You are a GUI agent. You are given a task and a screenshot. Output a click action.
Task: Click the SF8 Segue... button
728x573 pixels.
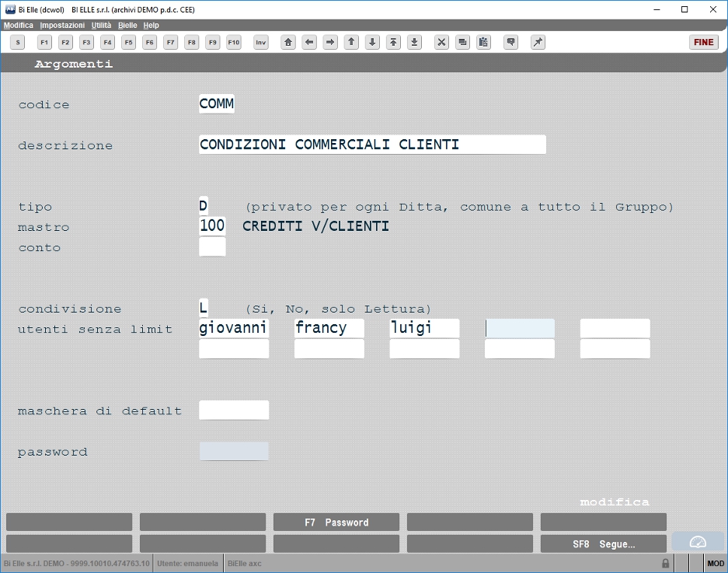[604, 543]
